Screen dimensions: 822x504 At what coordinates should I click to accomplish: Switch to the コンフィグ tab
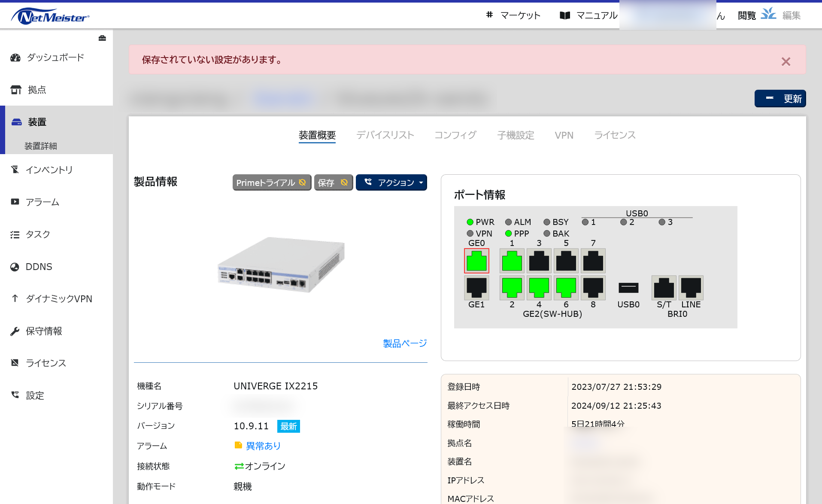coord(455,135)
